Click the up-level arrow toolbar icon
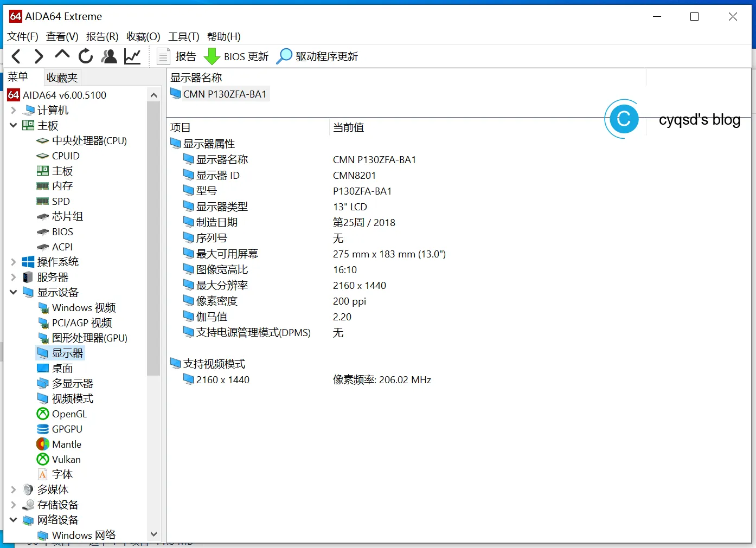Screen dimensions: 756x548 (62, 55)
